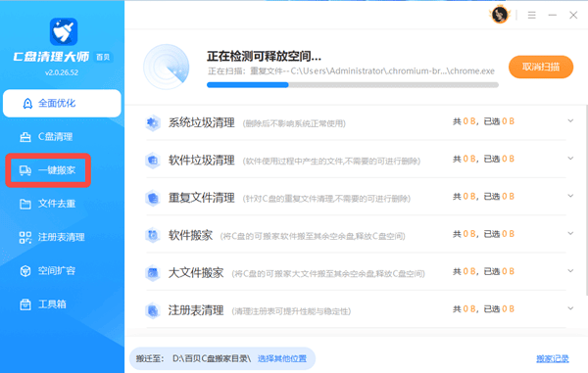Click the 注册表清理 row title text
The width and height of the screenshot is (588, 373).
[x=196, y=310]
